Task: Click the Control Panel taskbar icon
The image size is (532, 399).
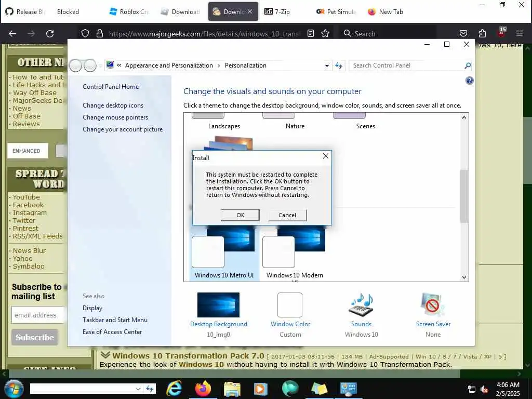Action: 348,389
